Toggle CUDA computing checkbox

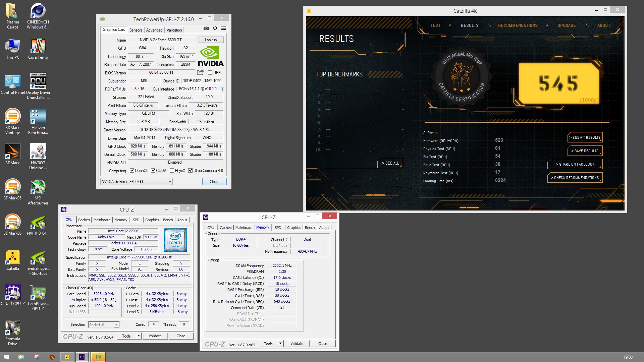pyautogui.click(x=153, y=171)
